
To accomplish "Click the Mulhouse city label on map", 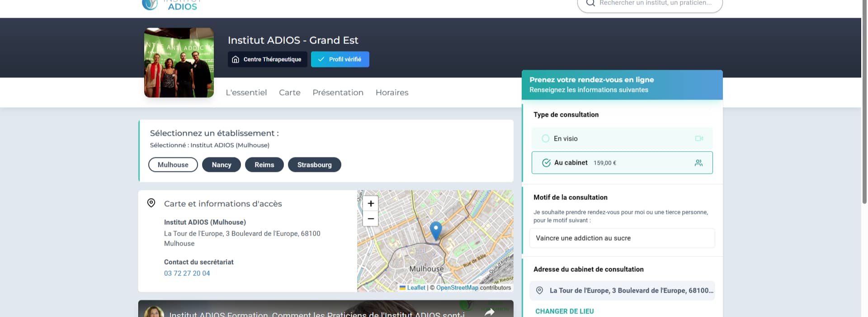I will 426,269.
